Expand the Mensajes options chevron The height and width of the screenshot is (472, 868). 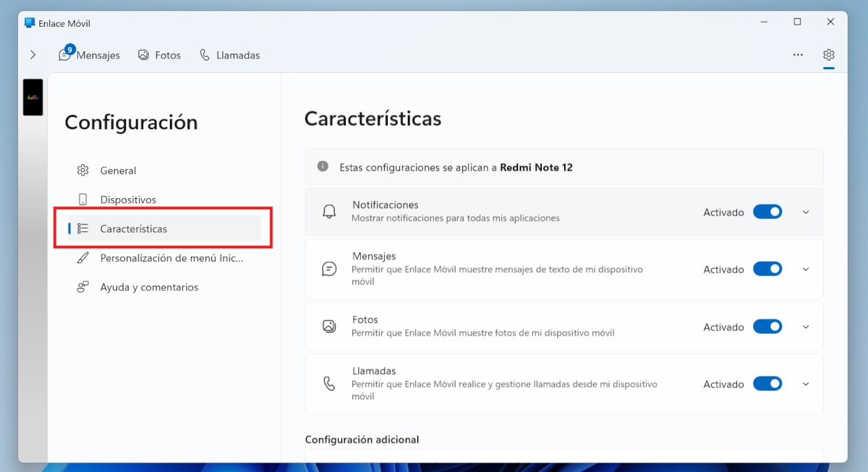click(806, 269)
